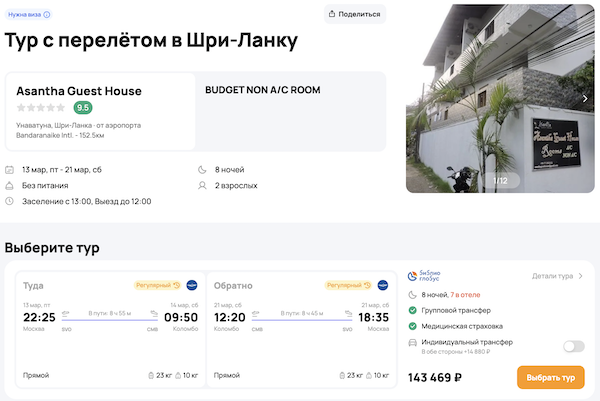Open the Asantha Guest House hotel name
The width and height of the screenshot is (600, 401).
pos(79,91)
